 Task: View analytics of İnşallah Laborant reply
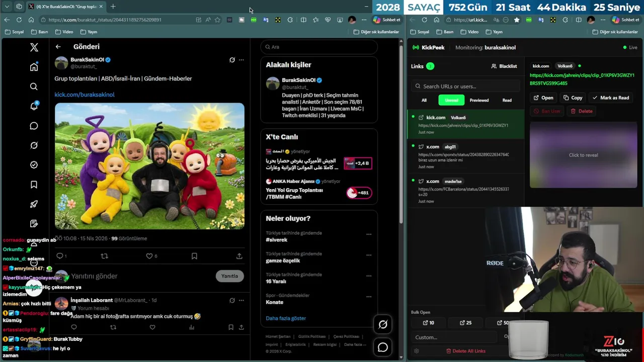coord(192,327)
